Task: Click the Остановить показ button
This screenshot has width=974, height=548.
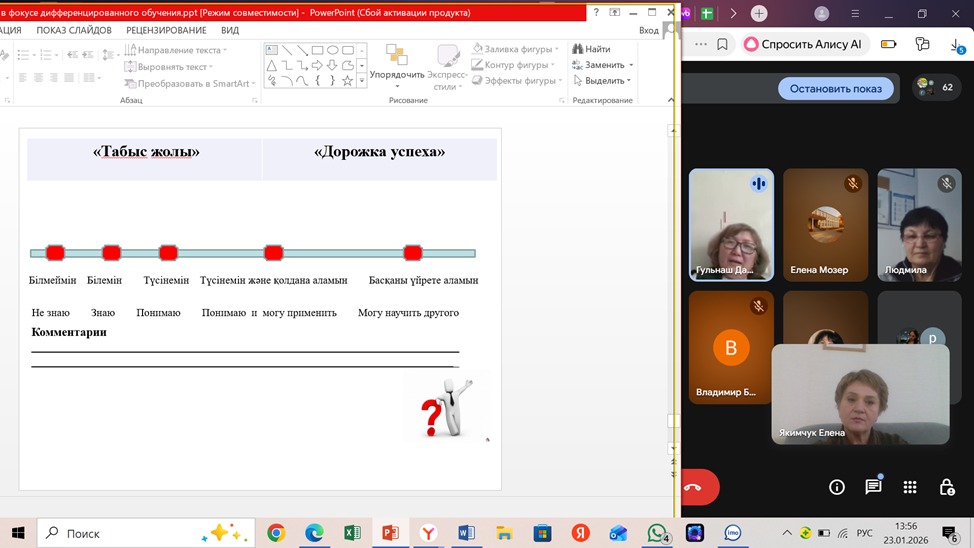Action: tap(835, 88)
